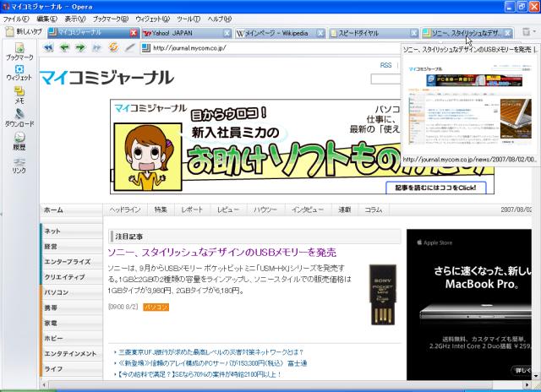
Task: Open the 三菱東京UFJ銀行 news link
Action: [210, 352]
